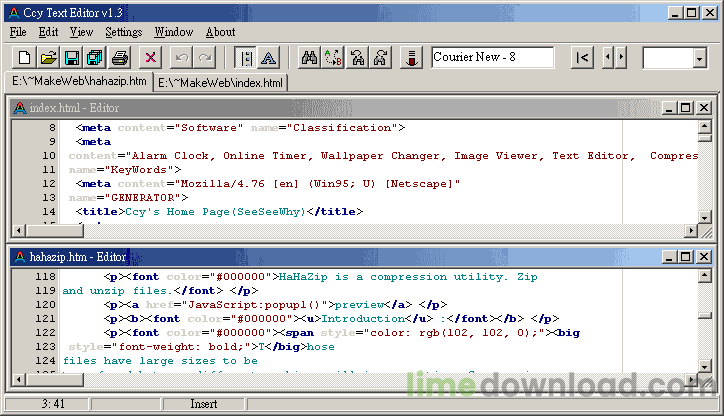Click the Ccy Text Editor app icon
Viewport: 724px width, 416px height.
click(x=14, y=13)
